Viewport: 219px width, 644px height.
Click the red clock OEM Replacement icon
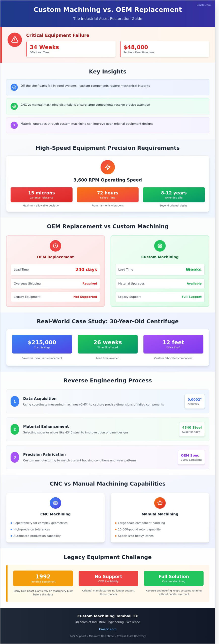point(55,246)
